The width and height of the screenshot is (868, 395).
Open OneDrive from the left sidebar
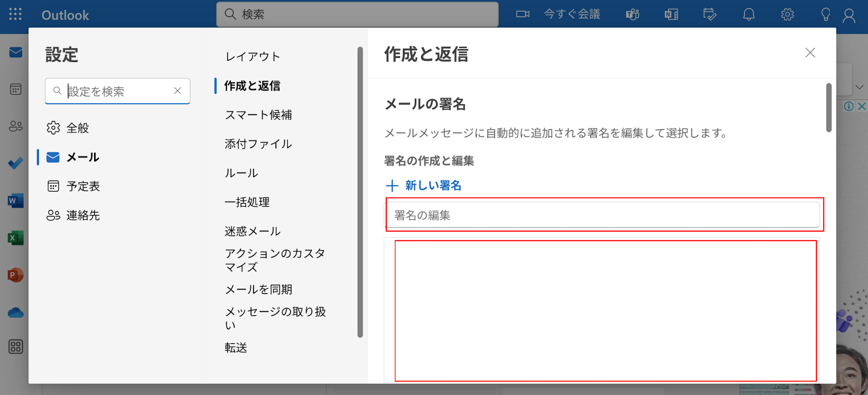click(16, 313)
